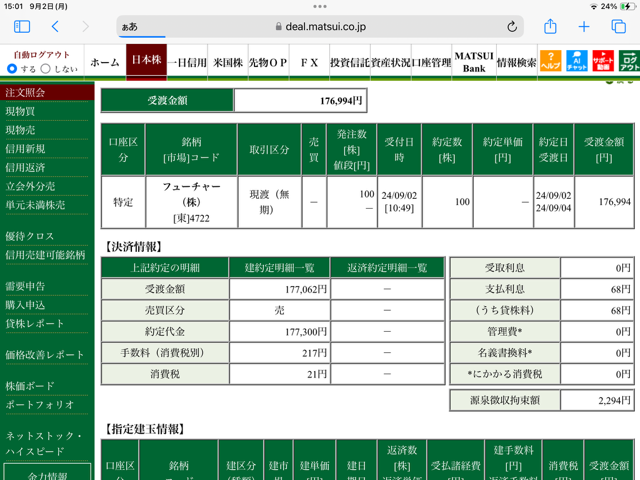Open the three-dot multitasking menu
This screenshot has height=480, width=640.
point(320,6)
